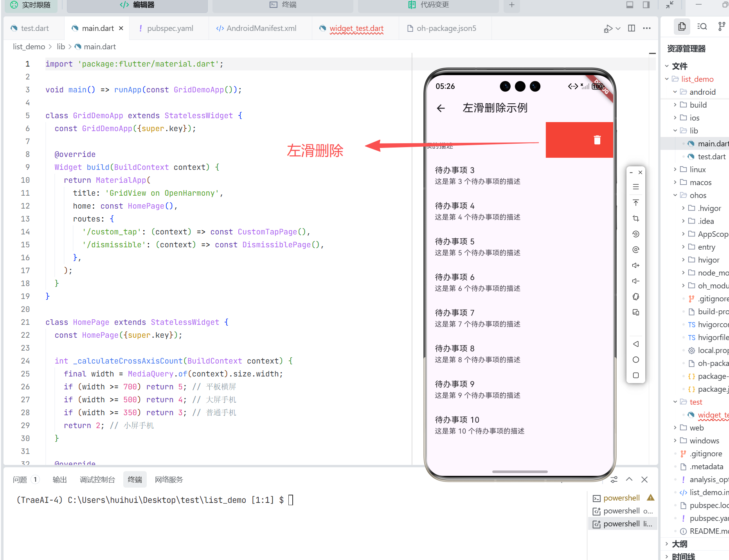Screen dimensions: 729x560
Task: Switch to the pubspec.yaml tab
Action: [x=170, y=28]
